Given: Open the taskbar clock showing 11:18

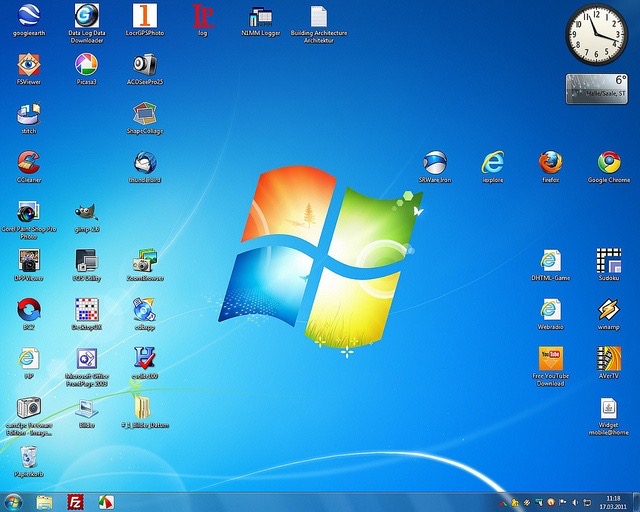Looking at the screenshot, I should point(613,503).
